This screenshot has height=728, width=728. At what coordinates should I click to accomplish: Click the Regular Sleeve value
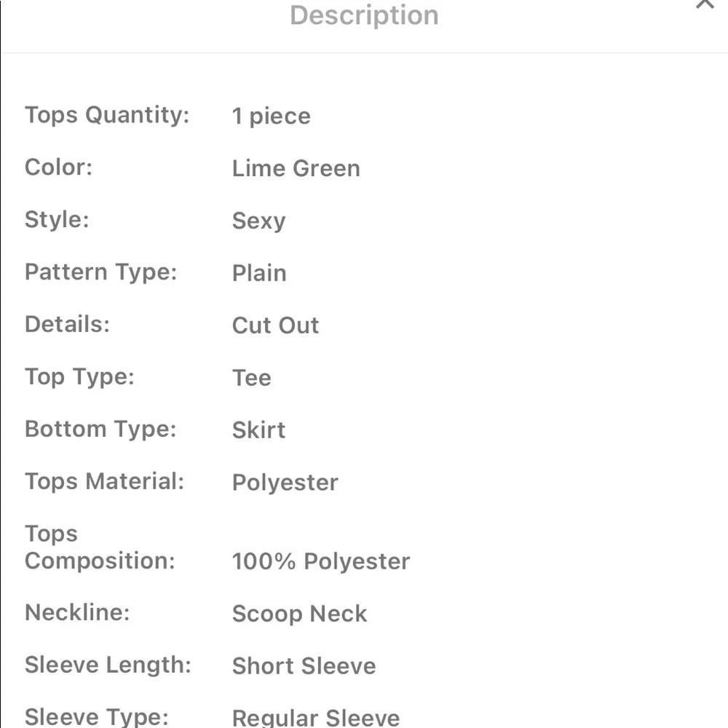click(315, 718)
